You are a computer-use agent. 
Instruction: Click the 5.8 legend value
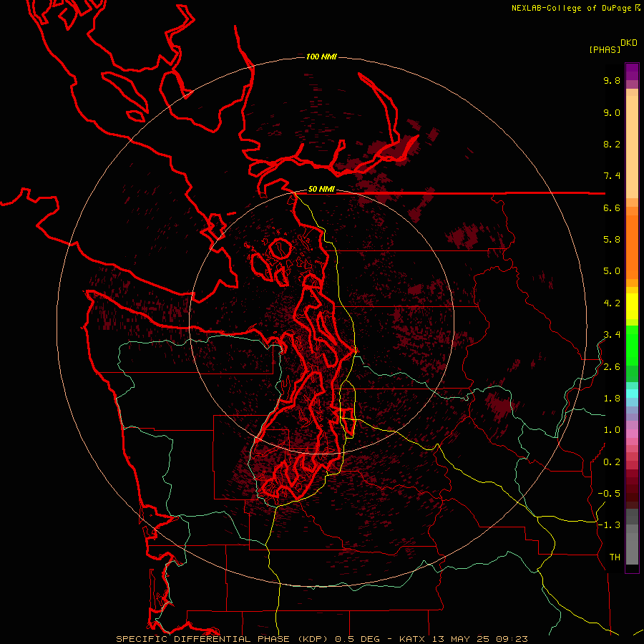612,240
